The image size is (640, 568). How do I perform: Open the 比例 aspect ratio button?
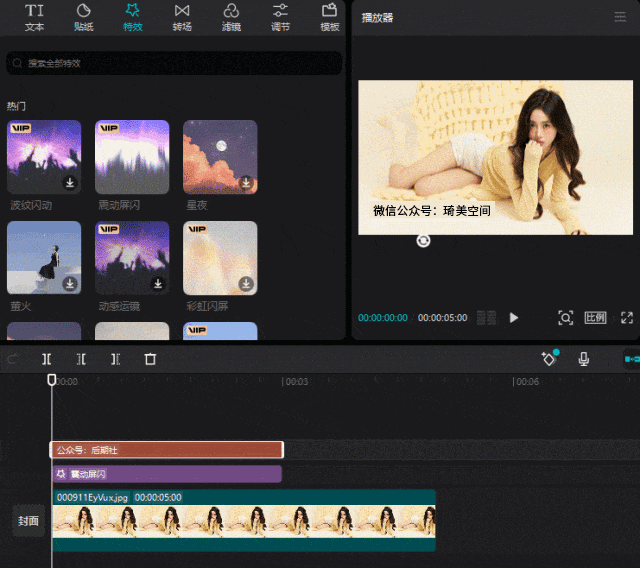coord(596,317)
